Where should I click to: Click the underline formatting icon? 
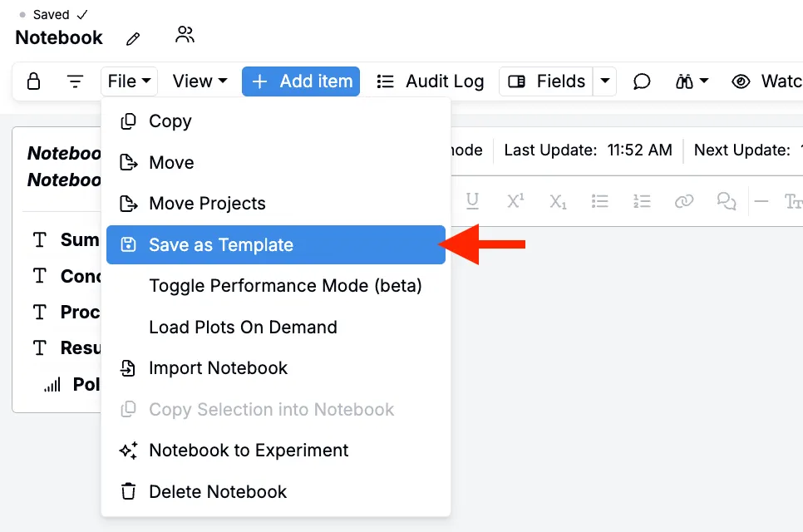tap(473, 201)
